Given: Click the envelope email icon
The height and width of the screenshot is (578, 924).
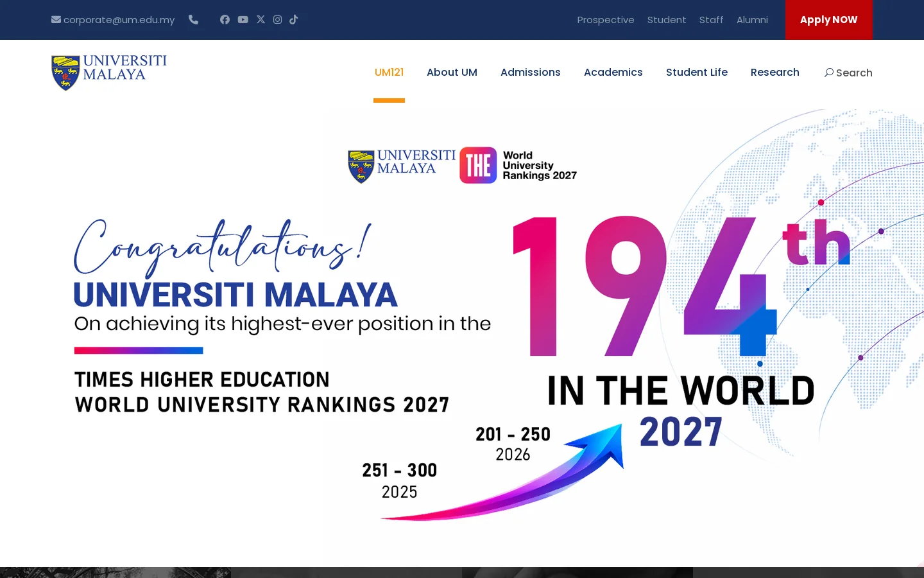Looking at the screenshot, I should (x=56, y=19).
